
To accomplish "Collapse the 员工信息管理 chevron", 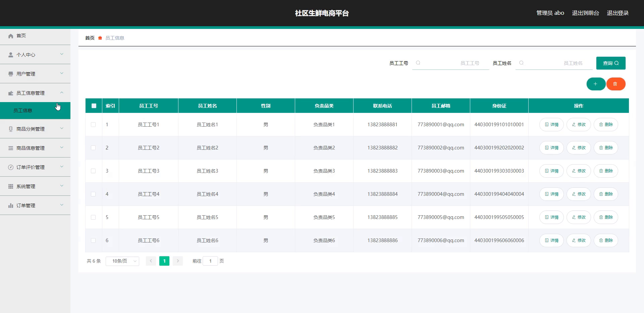I will [x=62, y=92].
